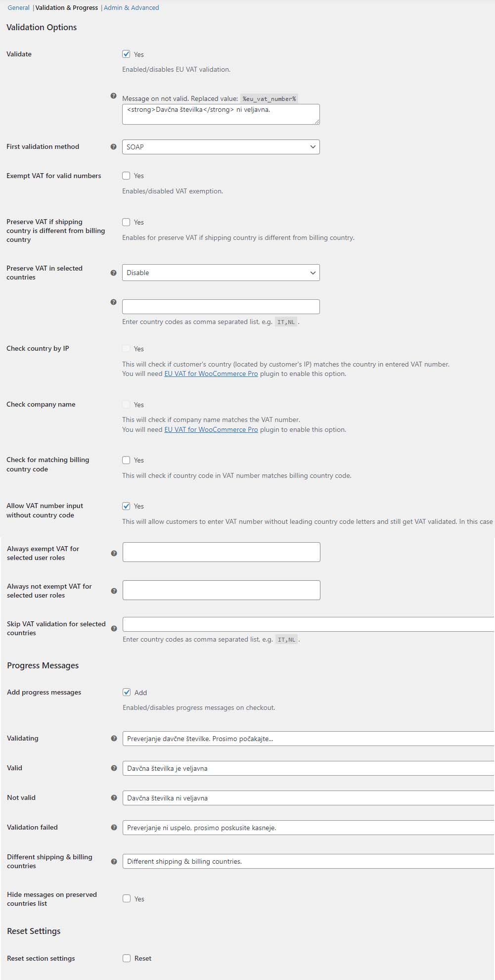Click the Always exempt VAT user roles input field
Screen dimensions: 495x980
pos(221,552)
